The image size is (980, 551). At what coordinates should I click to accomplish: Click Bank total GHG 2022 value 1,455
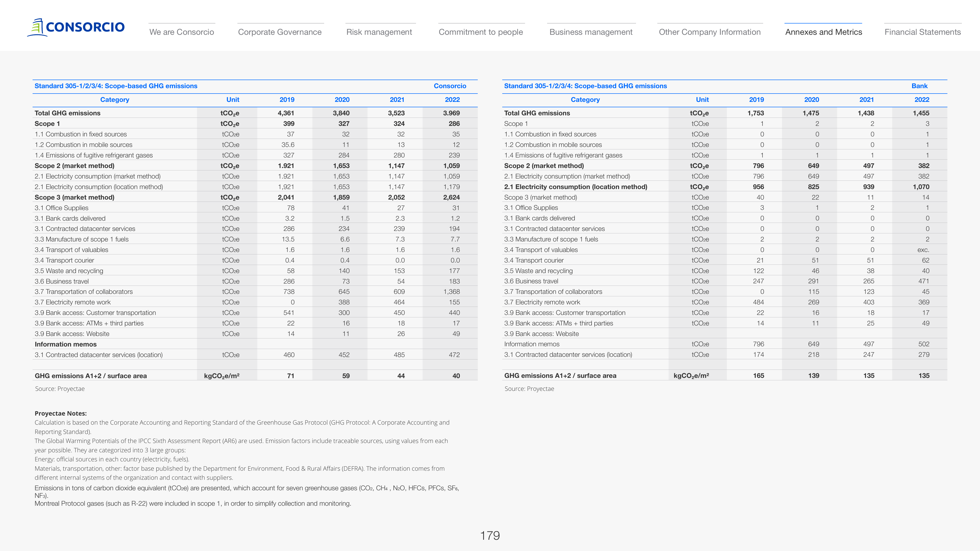click(921, 113)
